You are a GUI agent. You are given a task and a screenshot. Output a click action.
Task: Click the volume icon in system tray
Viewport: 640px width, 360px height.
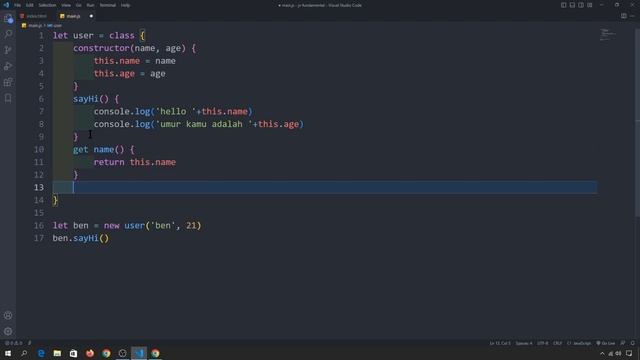pyautogui.click(x=618, y=353)
